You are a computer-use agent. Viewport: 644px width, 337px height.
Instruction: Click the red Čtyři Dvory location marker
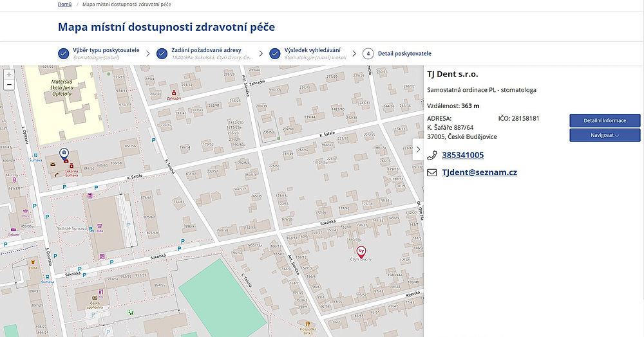[361, 251]
